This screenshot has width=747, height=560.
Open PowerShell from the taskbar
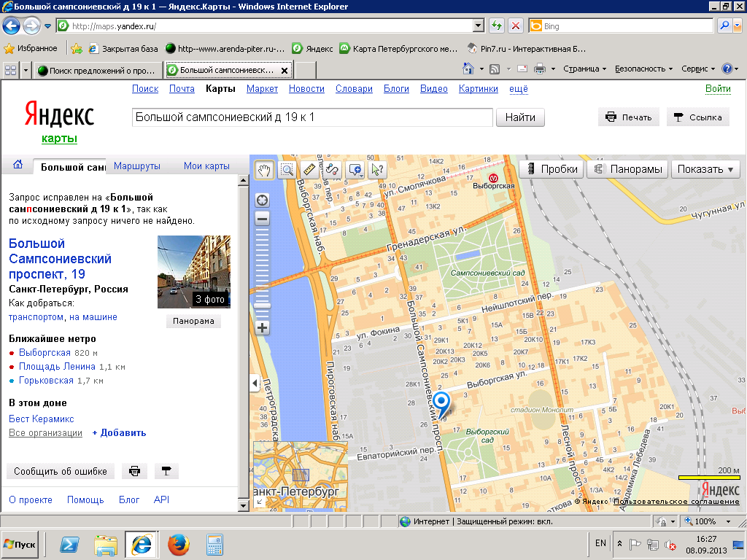(69, 544)
